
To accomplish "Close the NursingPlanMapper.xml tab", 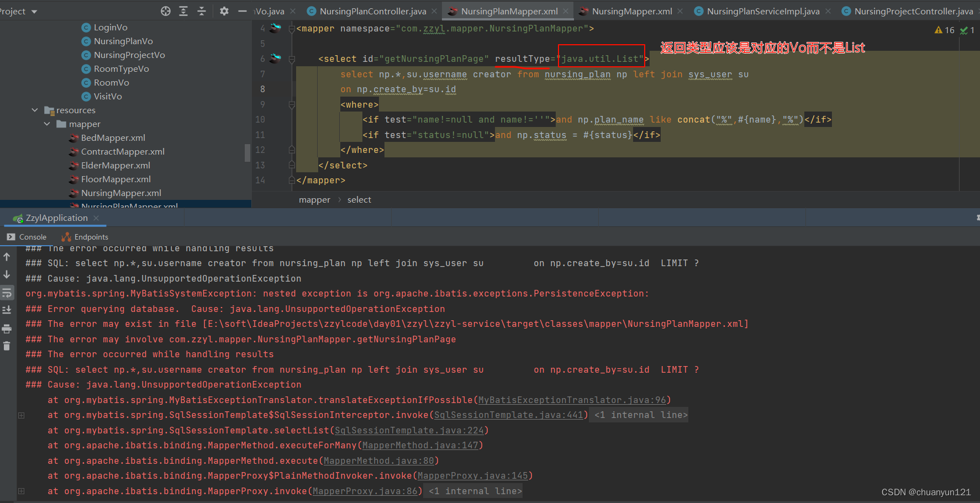I will pyautogui.click(x=566, y=11).
